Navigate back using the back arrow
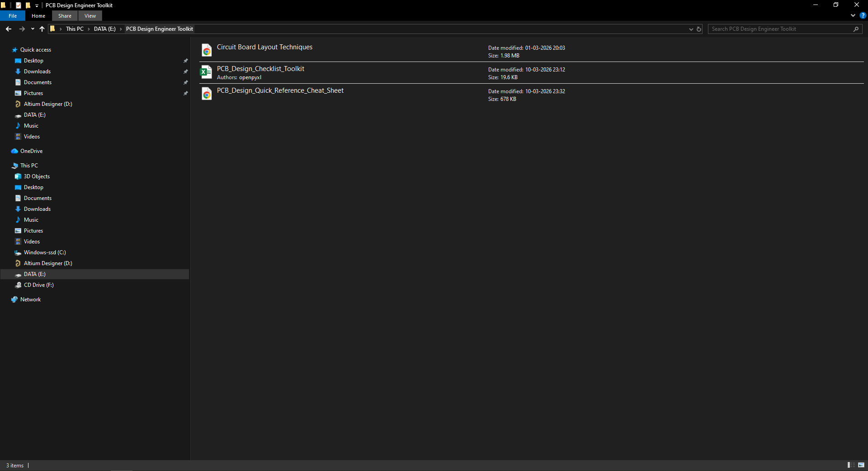Screen dimensions: 868x471 8,29
